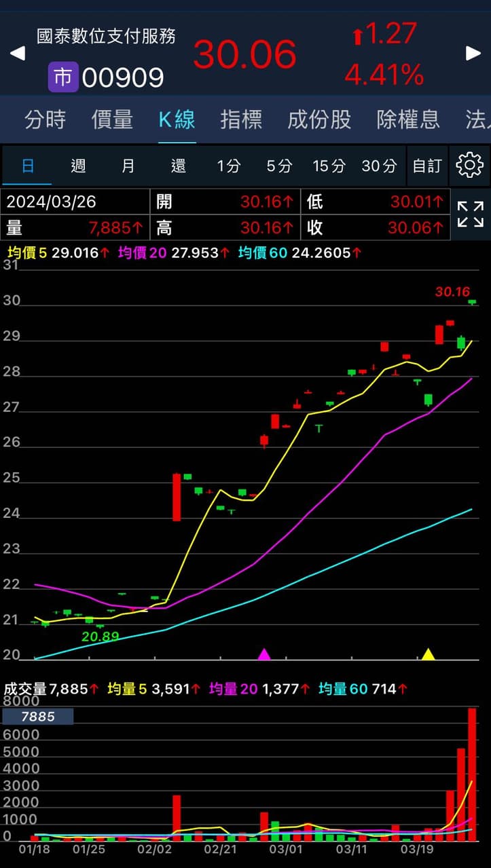Open the 除權息 tab
This screenshot has height=868, width=491.
click(408, 120)
